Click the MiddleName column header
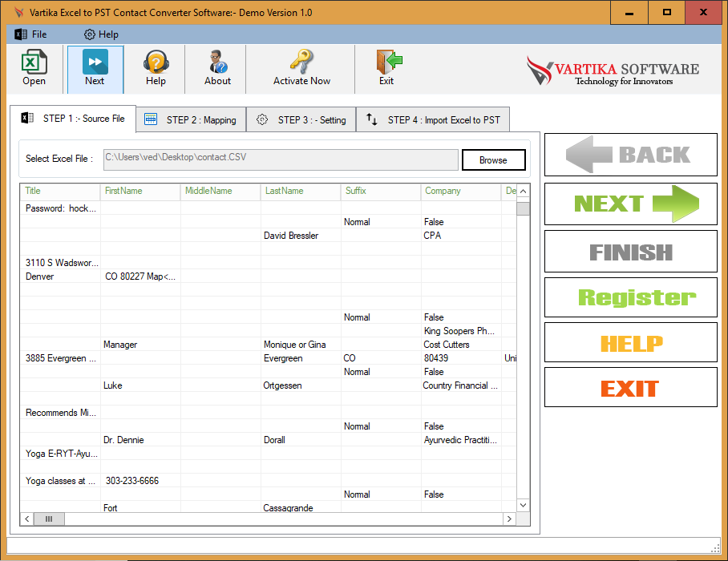The width and height of the screenshot is (728, 561). 220,192
